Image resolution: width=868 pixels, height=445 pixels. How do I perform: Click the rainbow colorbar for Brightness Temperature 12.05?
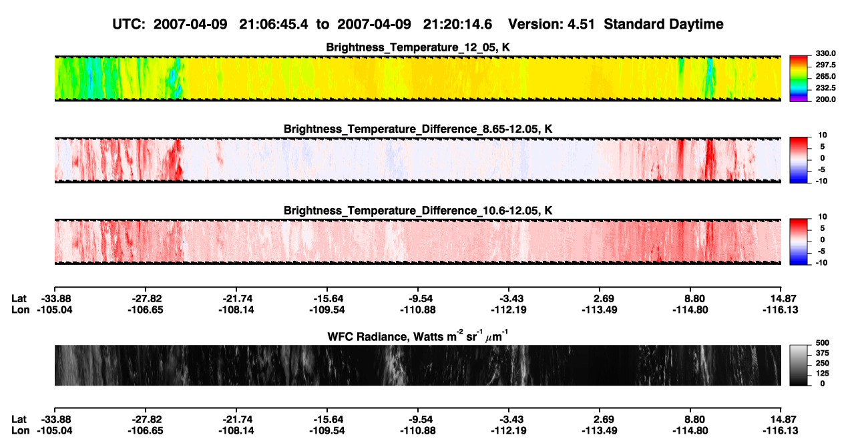(x=799, y=78)
